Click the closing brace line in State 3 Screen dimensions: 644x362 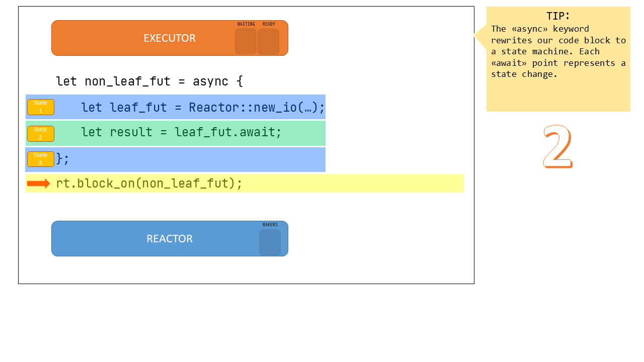(x=63, y=159)
